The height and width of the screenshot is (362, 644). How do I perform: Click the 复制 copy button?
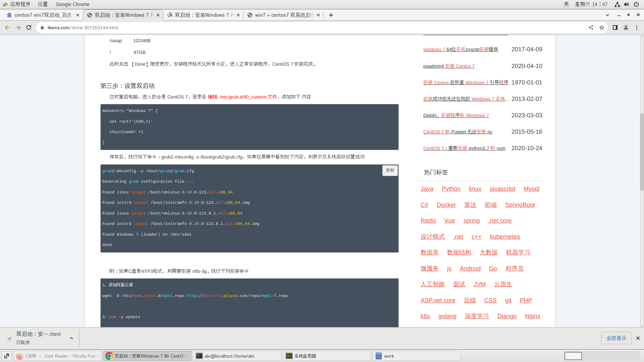coord(390,170)
